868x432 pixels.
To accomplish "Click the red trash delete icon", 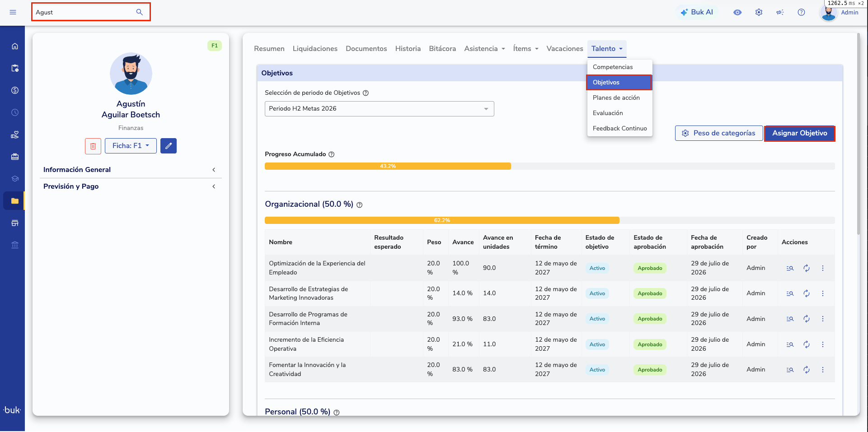I will pos(93,146).
